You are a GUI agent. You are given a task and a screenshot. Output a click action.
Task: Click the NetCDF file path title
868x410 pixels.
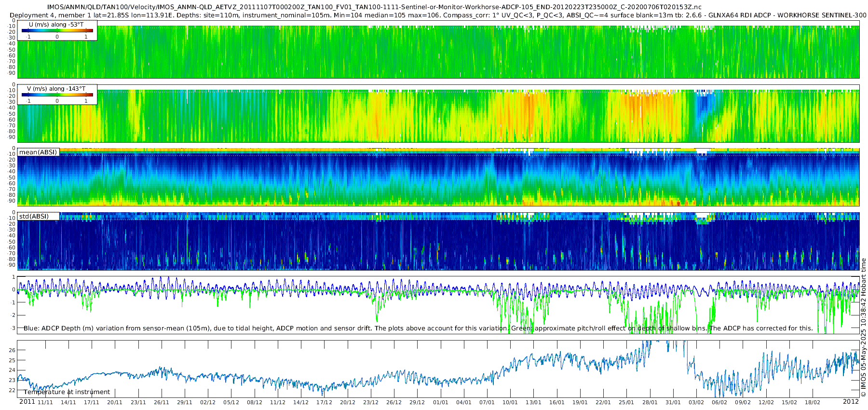point(374,7)
